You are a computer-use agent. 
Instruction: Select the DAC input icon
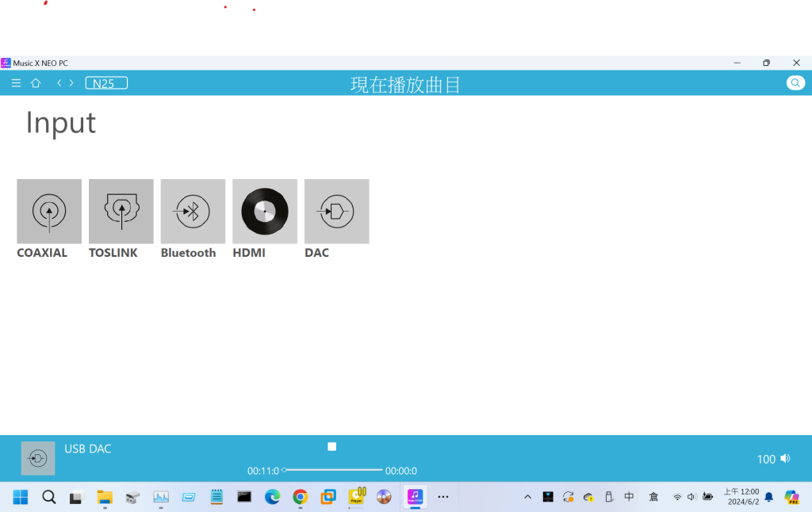click(336, 212)
